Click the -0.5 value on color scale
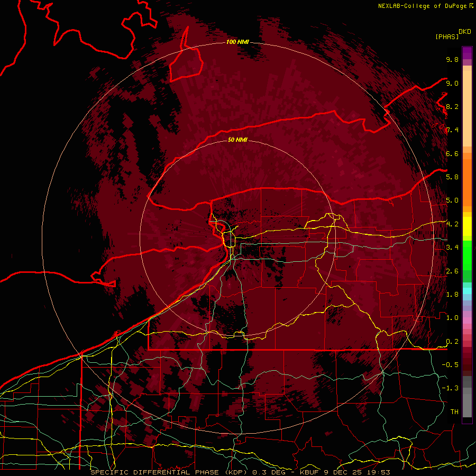Screen dimensions: 476x476 click(x=450, y=364)
